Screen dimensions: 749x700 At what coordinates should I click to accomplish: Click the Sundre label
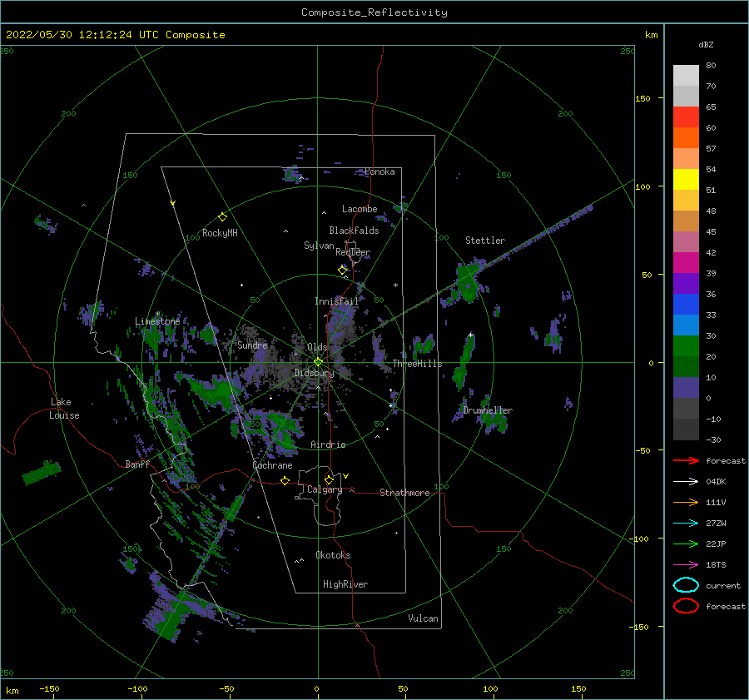point(252,345)
